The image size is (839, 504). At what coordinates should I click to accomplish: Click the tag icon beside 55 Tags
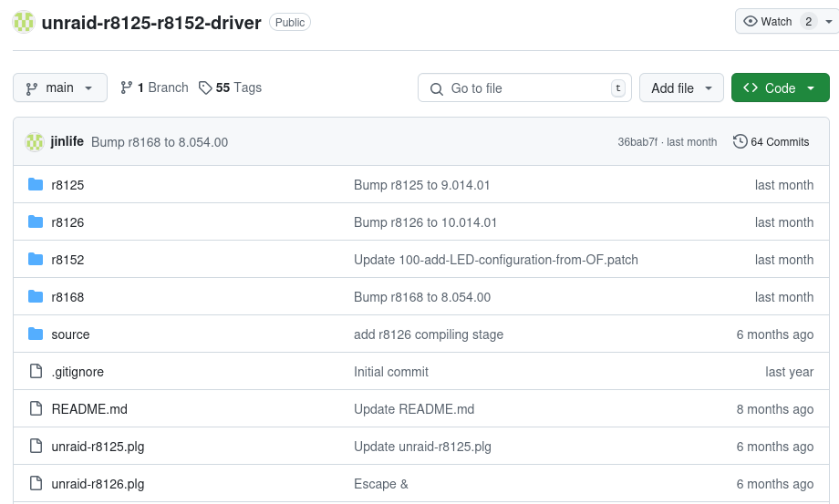(x=205, y=87)
